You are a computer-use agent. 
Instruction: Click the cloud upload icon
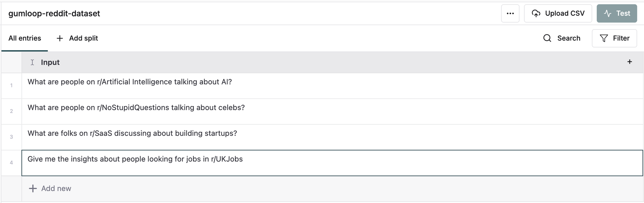click(536, 14)
